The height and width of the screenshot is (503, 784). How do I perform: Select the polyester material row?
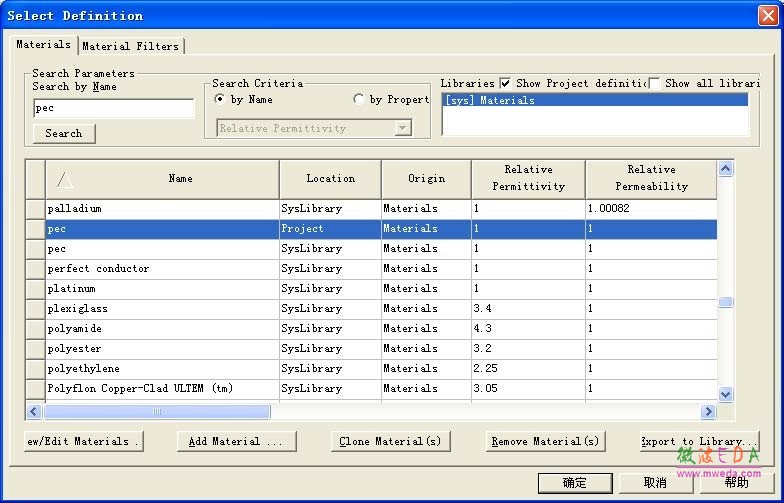click(x=372, y=348)
